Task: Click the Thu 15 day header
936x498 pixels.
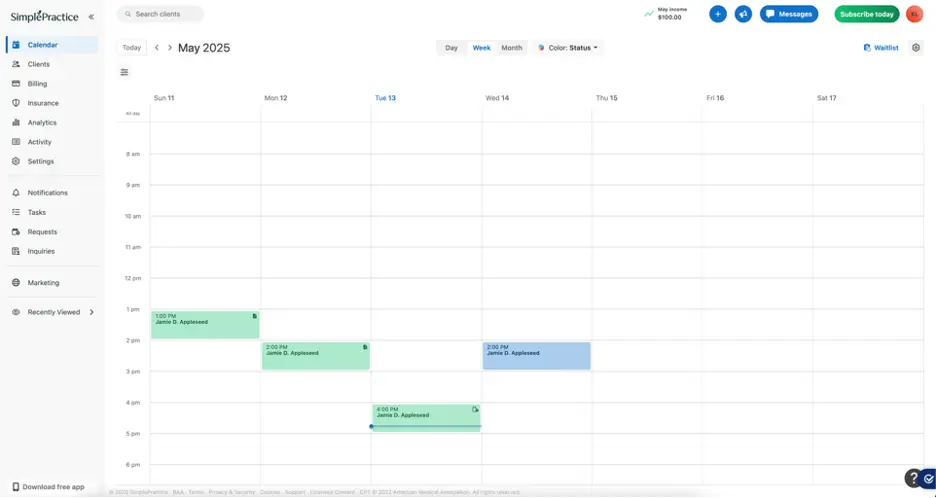Action: coord(606,98)
